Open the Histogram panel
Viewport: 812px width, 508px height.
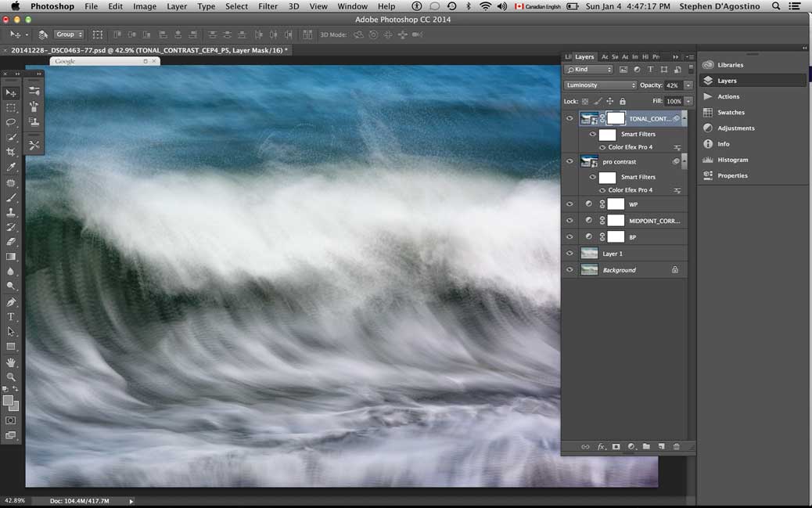[733, 160]
